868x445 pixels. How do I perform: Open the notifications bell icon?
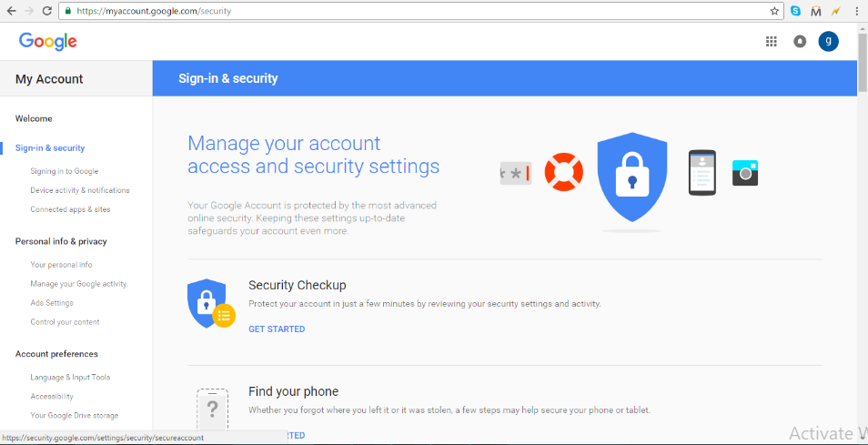pos(800,42)
